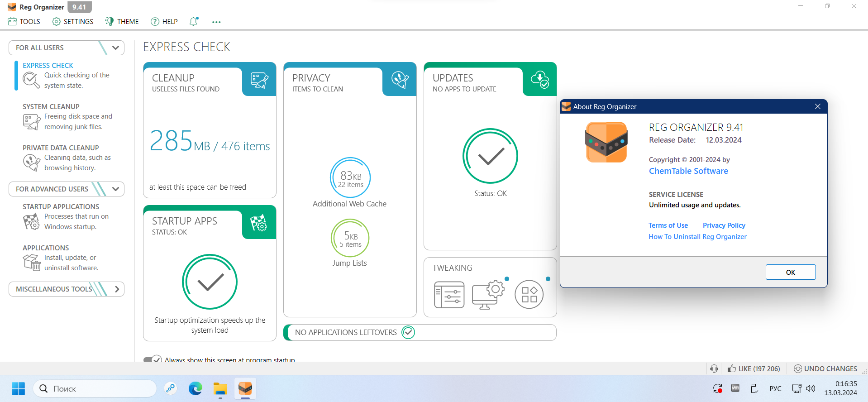Click the Jump Lists 5 KB circle
The height and width of the screenshot is (402, 868).
tap(350, 238)
